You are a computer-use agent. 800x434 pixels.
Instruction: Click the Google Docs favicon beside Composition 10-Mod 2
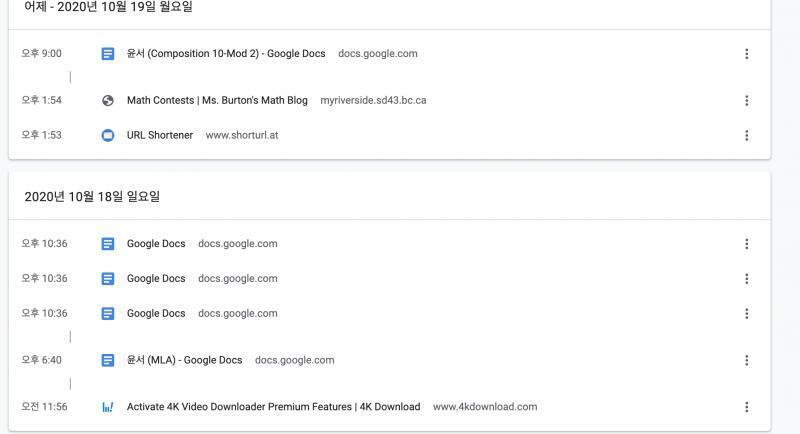coord(108,54)
